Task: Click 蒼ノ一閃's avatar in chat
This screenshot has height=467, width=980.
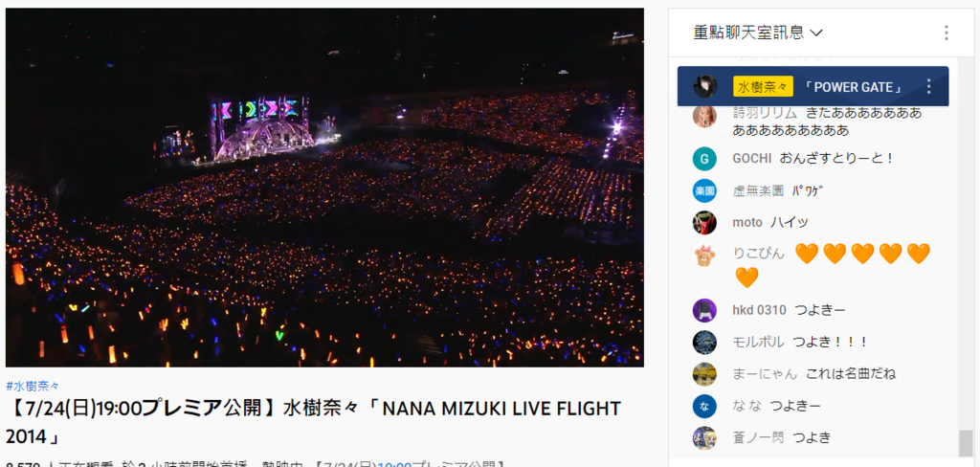Action: coord(704,438)
